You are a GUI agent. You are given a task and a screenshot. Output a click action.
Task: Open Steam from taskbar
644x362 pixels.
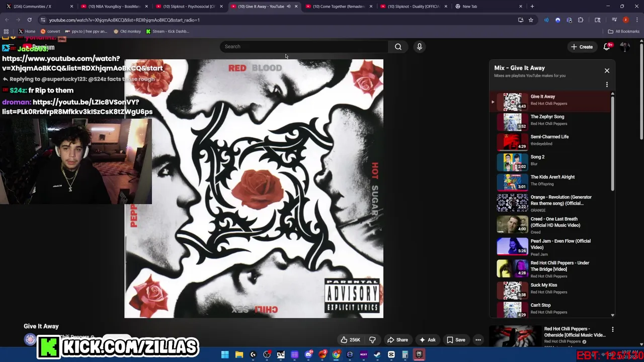tap(377, 354)
